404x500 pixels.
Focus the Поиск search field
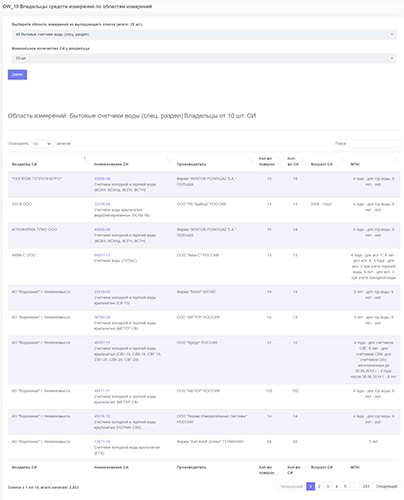pyautogui.click(x=374, y=144)
